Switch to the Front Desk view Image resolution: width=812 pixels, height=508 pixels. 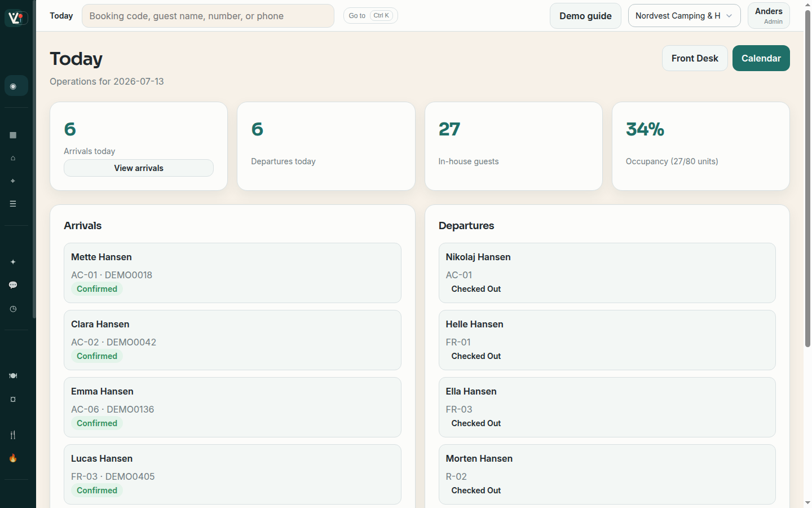point(695,58)
